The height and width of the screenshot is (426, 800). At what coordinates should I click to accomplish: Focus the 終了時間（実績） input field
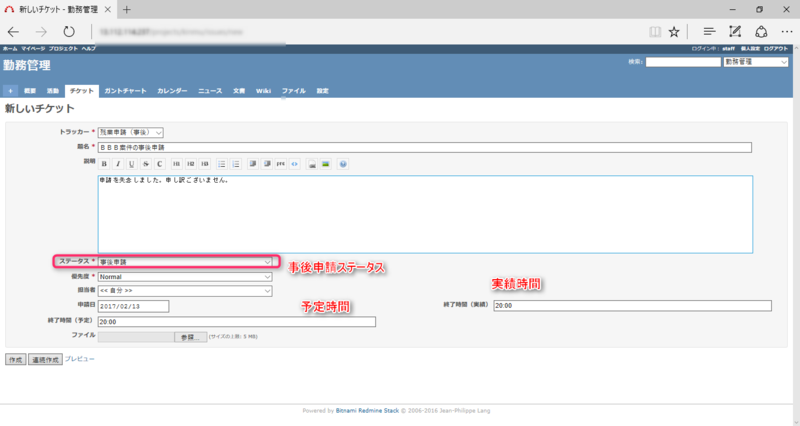point(632,306)
